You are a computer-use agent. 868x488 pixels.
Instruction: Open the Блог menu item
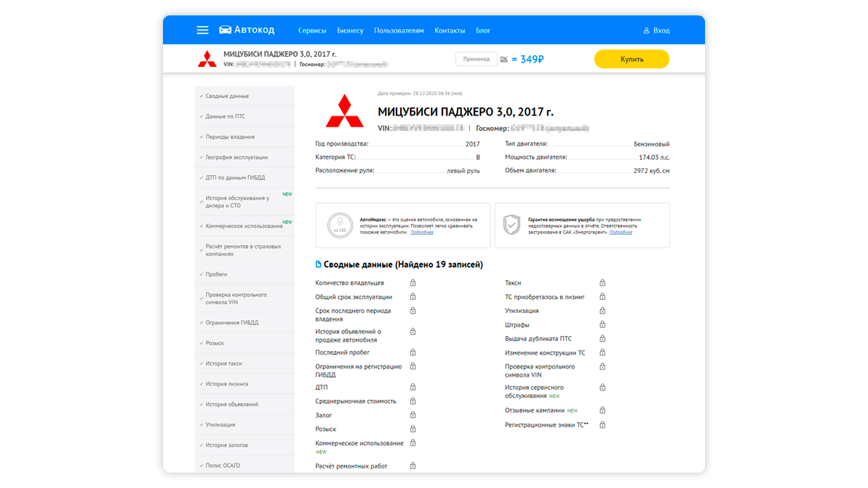[x=483, y=31]
